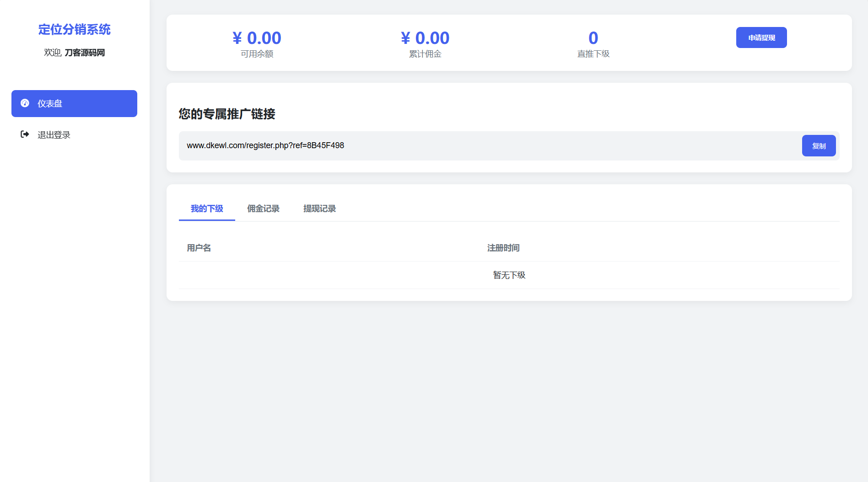Click the 申请提现 withdrawal button
This screenshot has height=482, width=868.
761,37
